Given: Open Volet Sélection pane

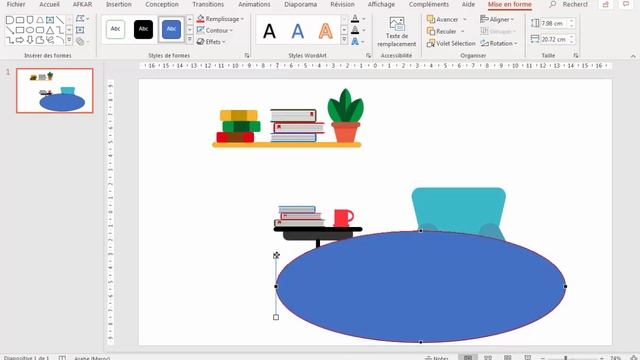Looking at the screenshot, I should [451, 43].
